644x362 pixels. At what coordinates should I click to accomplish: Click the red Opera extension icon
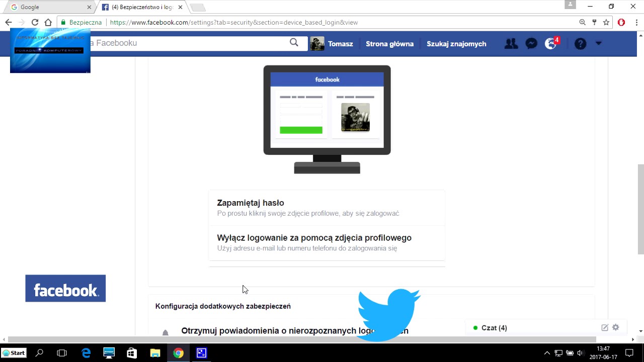pyautogui.click(x=621, y=22)
